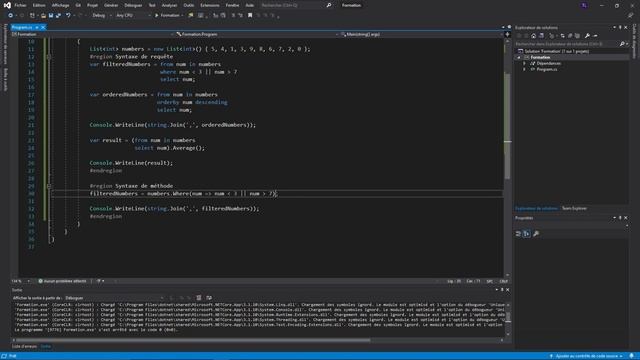Image resolution: width=640 pixels, height=360 pixels.
Task: Pin the Program.cs tab
Action: [x=37, y=27]
